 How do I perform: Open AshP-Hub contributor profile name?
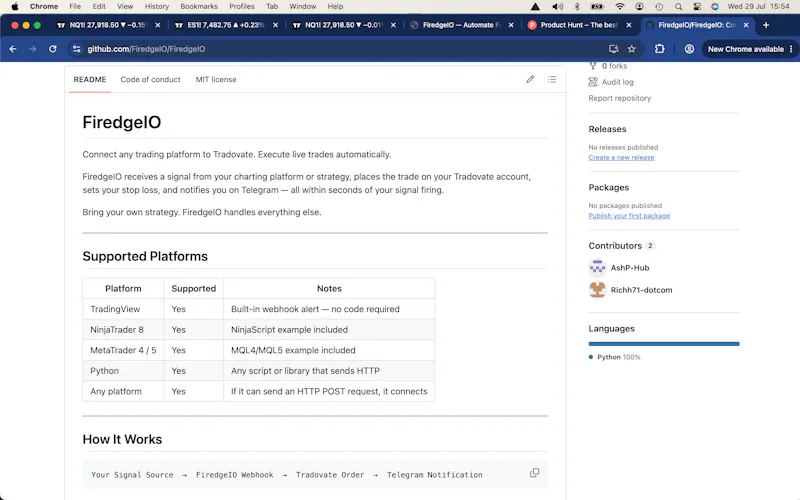click(630, 267)
